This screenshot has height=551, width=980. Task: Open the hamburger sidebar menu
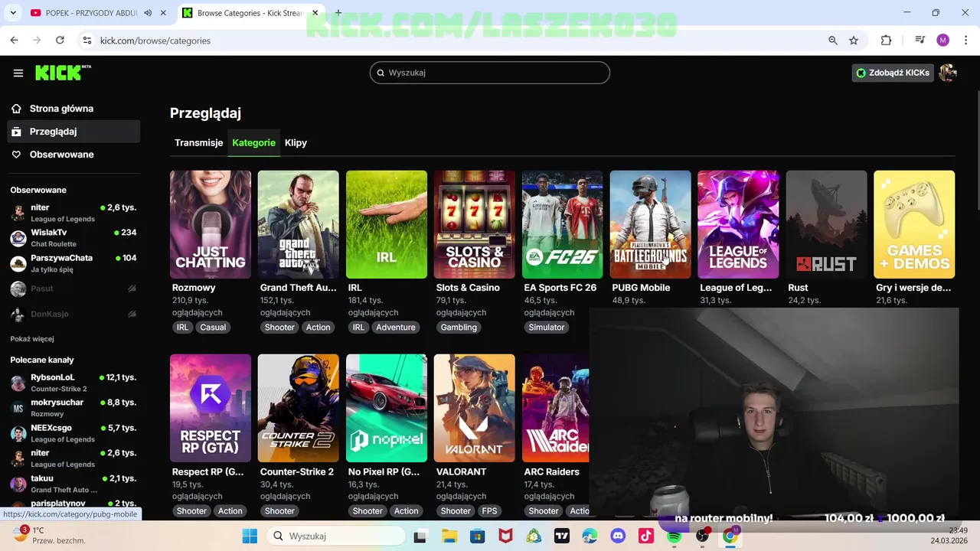pyautogui.click(x=18, y=73)
